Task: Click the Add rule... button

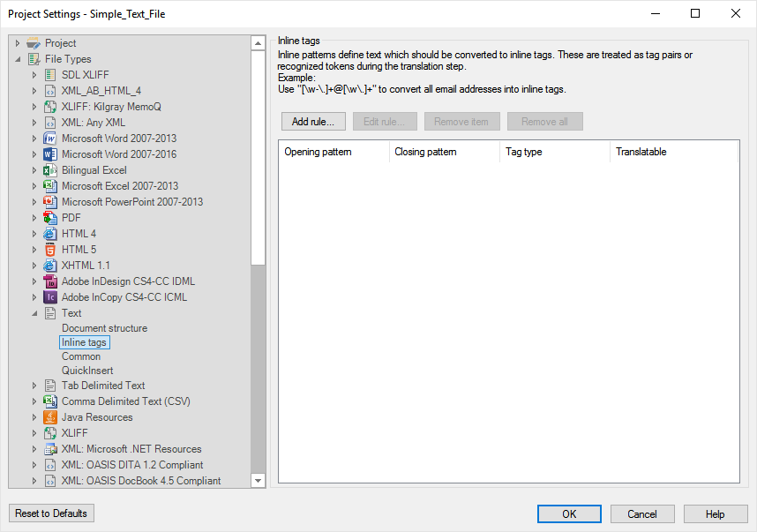Action: click(x=313, y=122)
